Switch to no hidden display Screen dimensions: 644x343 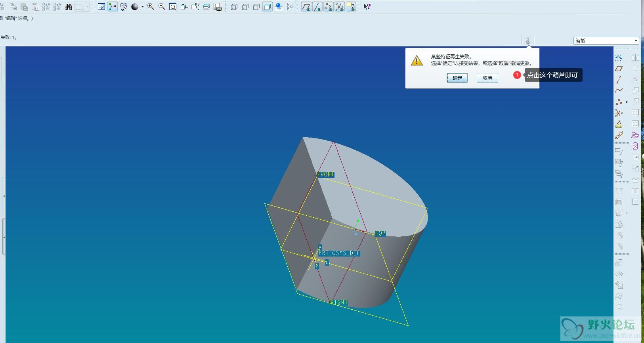click(256, 7)
